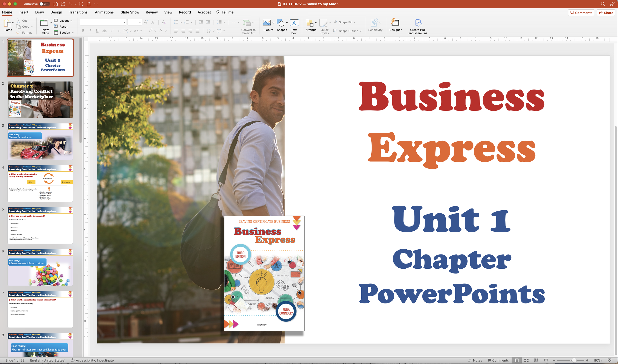Toggle Underline formatting
Viewport: 618px width, 364px height.
tap(97, 31)
